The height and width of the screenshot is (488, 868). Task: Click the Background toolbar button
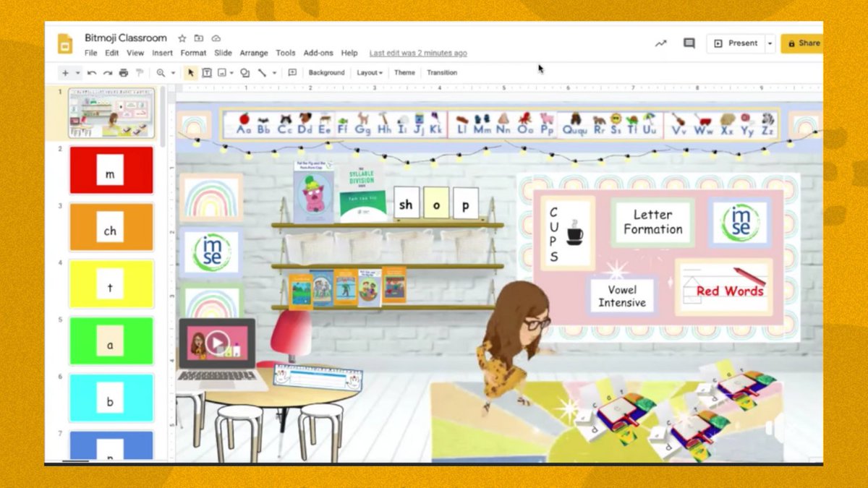tap(326, 73)
